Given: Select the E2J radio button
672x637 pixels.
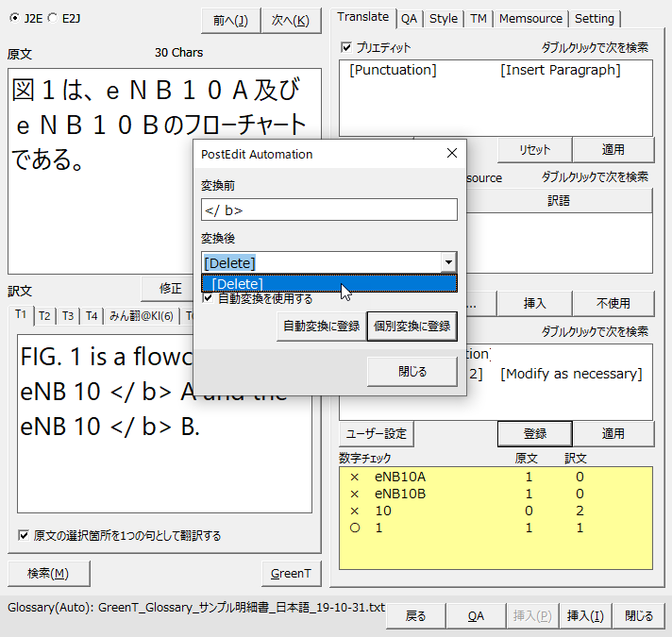Looking at the screenshot, I should tap(51, 18).
